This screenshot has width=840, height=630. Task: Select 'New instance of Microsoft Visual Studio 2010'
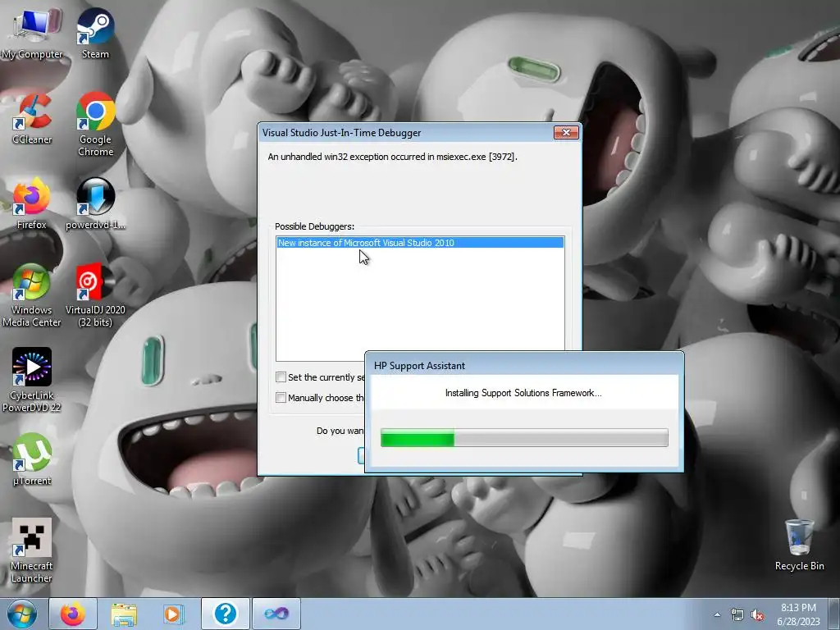420,243
